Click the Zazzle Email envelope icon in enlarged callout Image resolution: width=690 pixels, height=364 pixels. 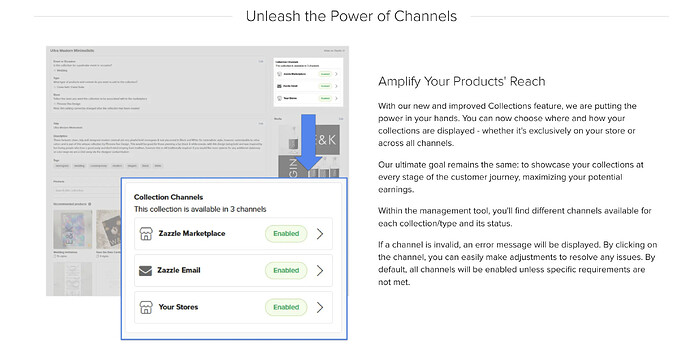(x=146, y=271)
